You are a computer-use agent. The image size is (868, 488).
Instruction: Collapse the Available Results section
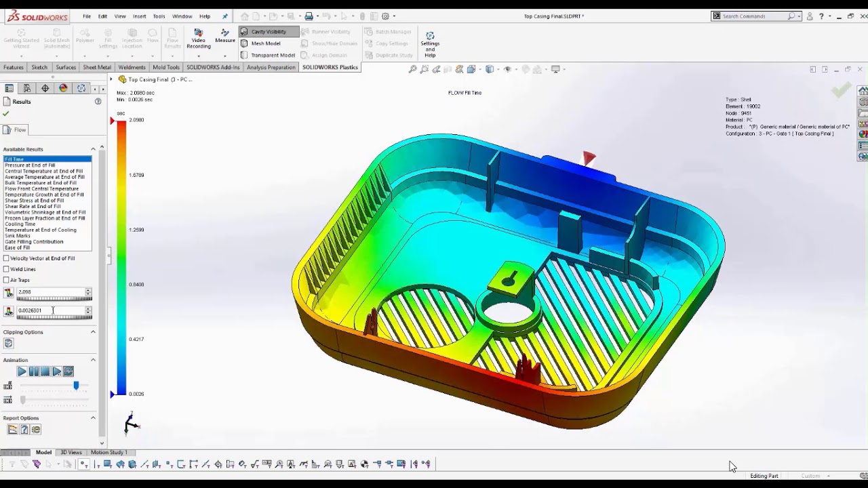tap(93, 149)
